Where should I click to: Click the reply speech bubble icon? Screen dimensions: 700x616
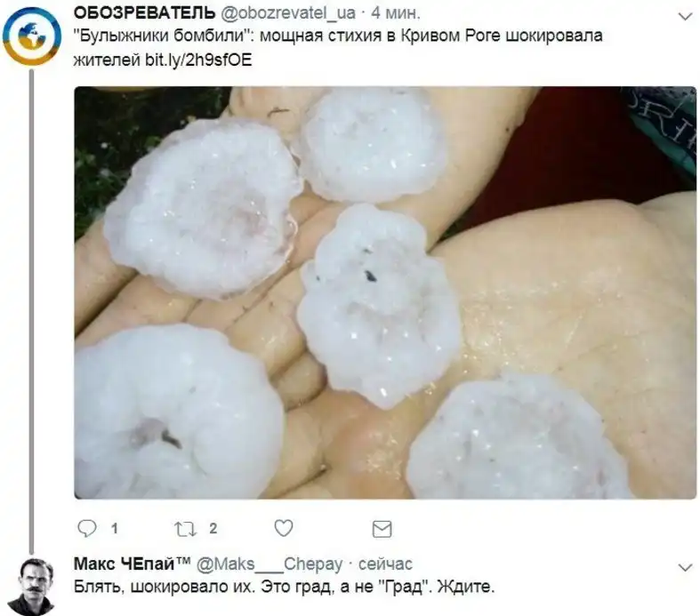(x=87, y=528)
